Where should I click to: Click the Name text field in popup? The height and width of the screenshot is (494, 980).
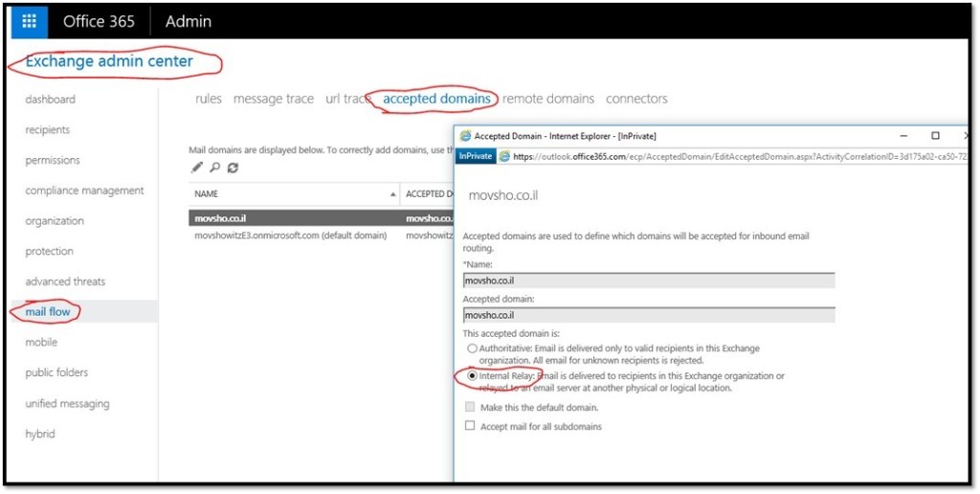(x=648, y=281)
